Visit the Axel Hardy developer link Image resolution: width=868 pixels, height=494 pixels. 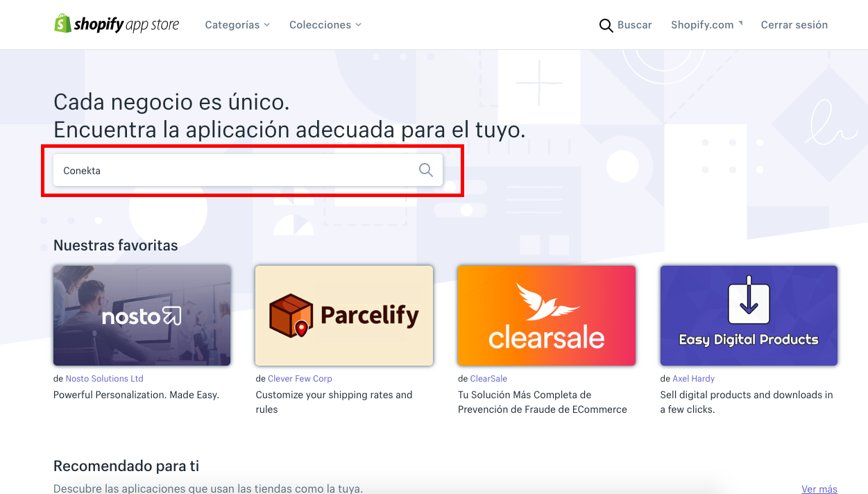point(693,379)
